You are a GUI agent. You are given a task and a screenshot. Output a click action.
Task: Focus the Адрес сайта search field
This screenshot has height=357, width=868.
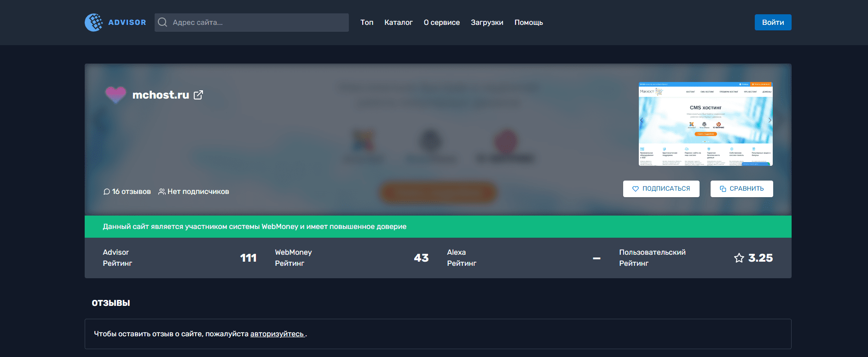click(258, 23)
